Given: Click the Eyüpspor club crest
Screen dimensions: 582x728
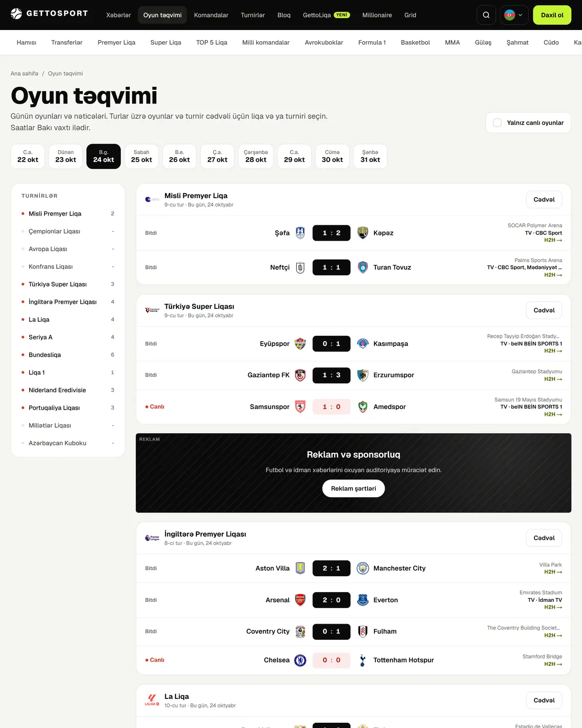Looking at the screenshot, I should coord(300,344).
